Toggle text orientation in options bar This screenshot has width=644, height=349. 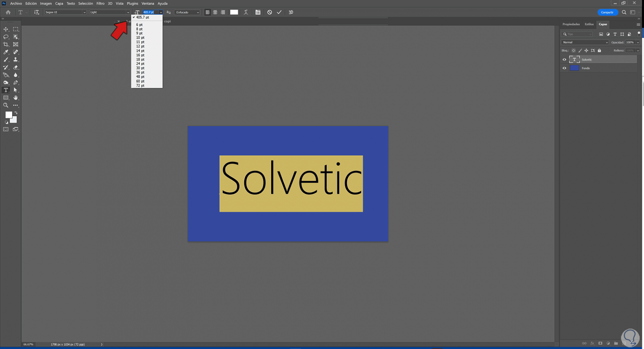tap(37, 12)
